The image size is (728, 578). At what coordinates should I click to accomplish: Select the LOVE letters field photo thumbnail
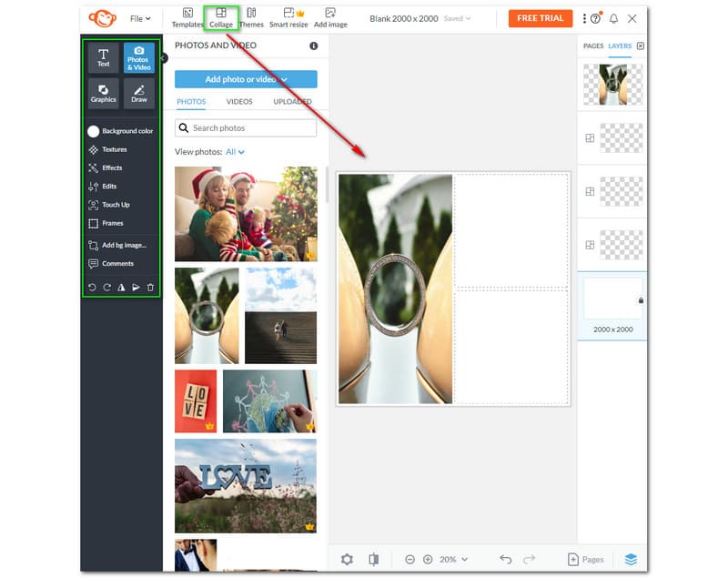click(x=246, y=486)
